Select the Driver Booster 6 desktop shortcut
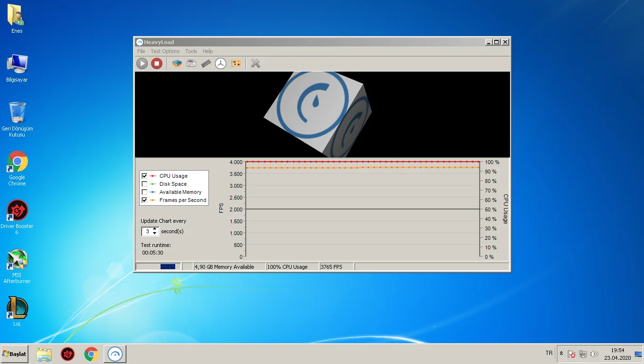This screenshot has width=644, height=364. click(17, 218)
